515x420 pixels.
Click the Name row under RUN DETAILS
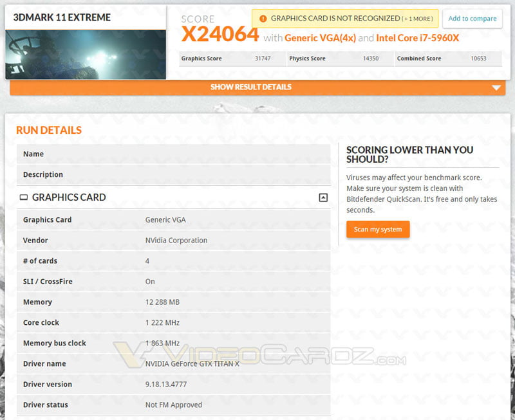(x=174, y=154)
